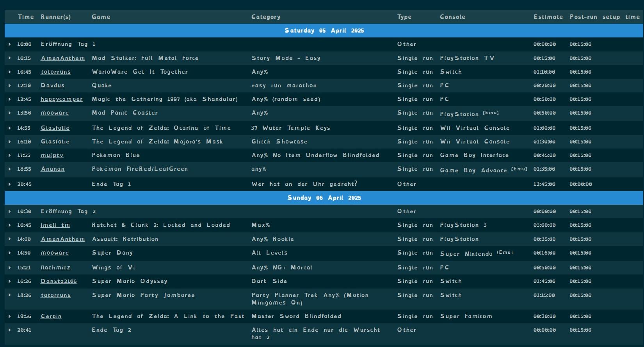
Task: Select the 37 Water Temple Keys category
Action: 291,128
